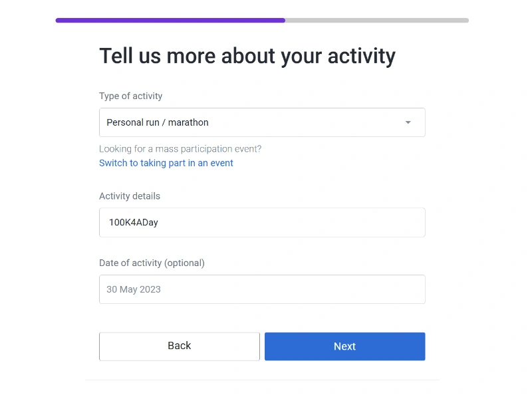Click the 'Personal run / marathon' selected value text
The height and width of the screenshot is (399, 532).
click(x=158, y=122)
